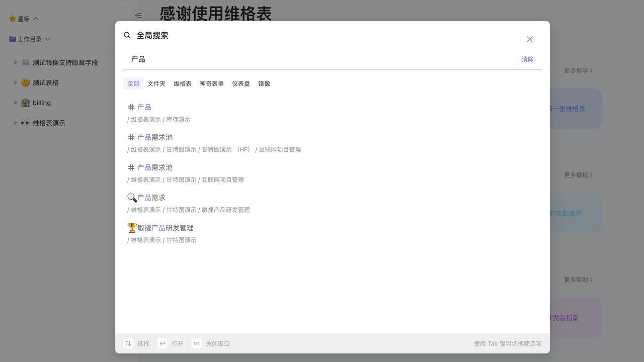This screenshot has height=362, width=644.
Task: Clear the search text with 清除
Action: (527, 59)
